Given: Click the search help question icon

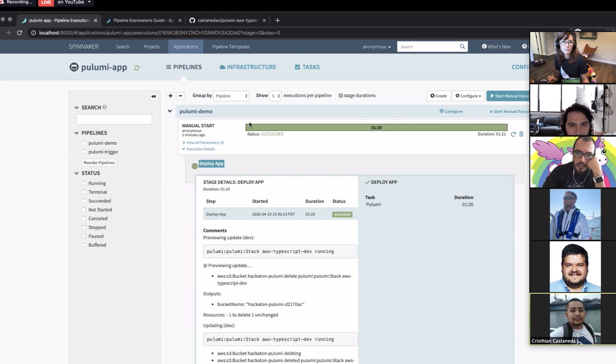Looking at the screenshot, I should click(105, 107).
